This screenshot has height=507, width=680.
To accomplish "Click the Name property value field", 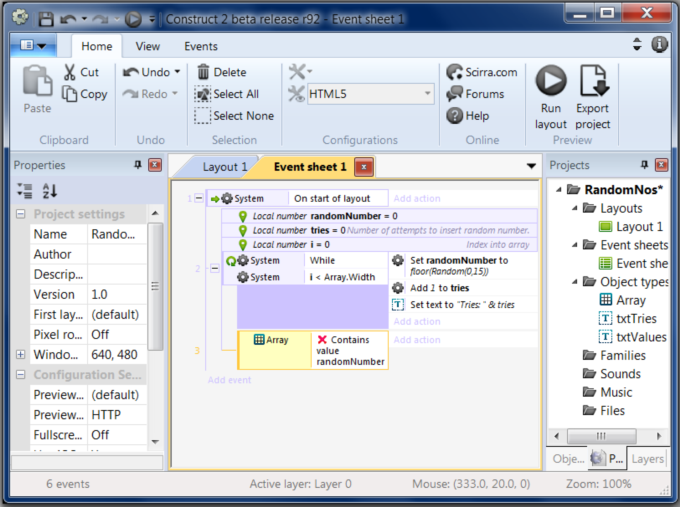I will point(117,234).
